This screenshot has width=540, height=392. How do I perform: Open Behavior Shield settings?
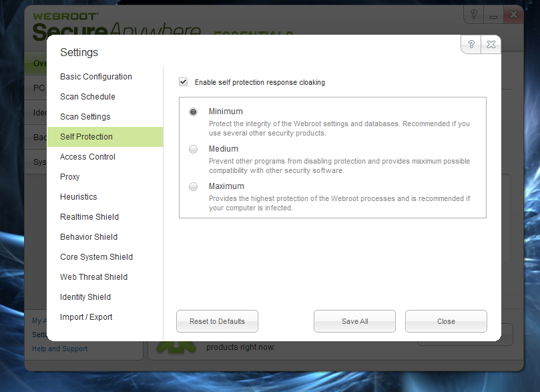click(105, 236)
